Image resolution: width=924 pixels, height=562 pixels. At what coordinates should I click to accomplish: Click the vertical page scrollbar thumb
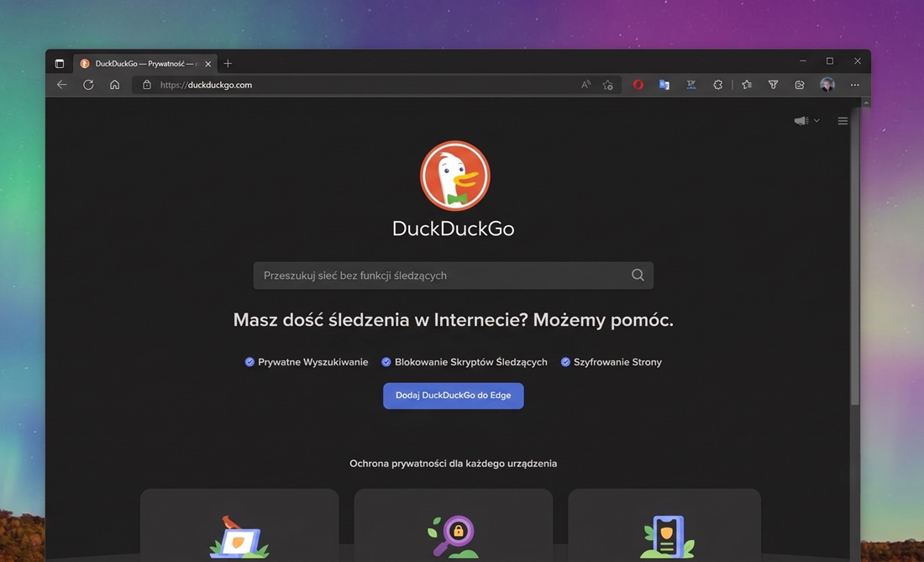855,257
